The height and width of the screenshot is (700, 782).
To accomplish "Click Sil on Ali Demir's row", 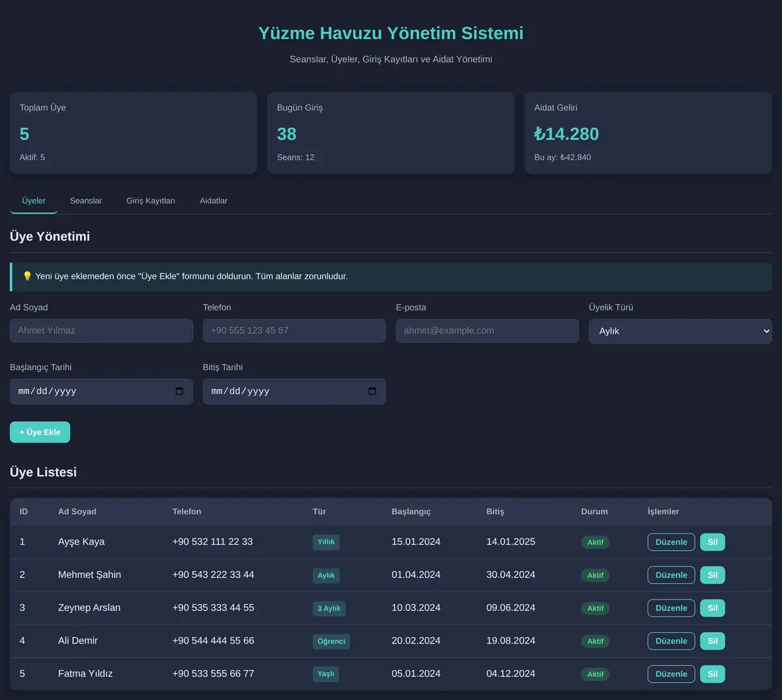I will point(712,641).
